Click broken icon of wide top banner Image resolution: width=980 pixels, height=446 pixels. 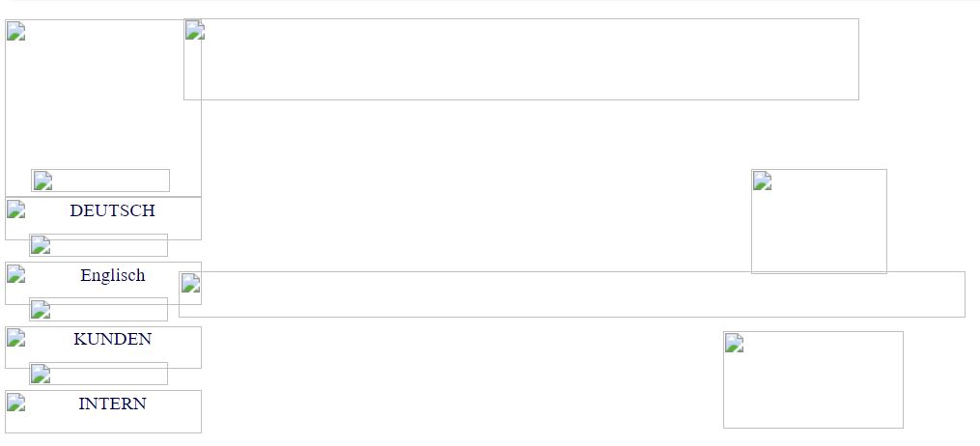(x=195, y=30)
